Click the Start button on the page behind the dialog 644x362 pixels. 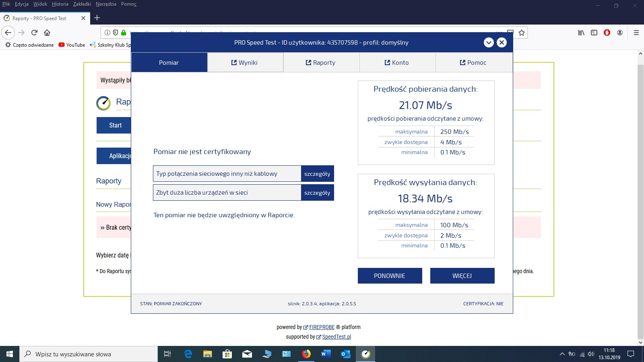pyautogui.click(x=114, y=125)
